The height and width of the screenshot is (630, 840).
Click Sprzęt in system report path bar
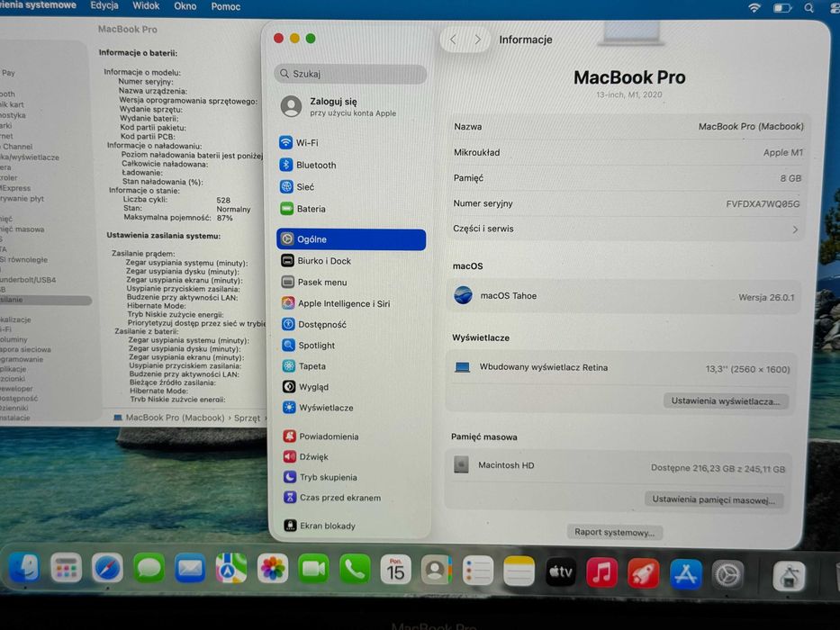pyautogui.click(x=247, y=418)
